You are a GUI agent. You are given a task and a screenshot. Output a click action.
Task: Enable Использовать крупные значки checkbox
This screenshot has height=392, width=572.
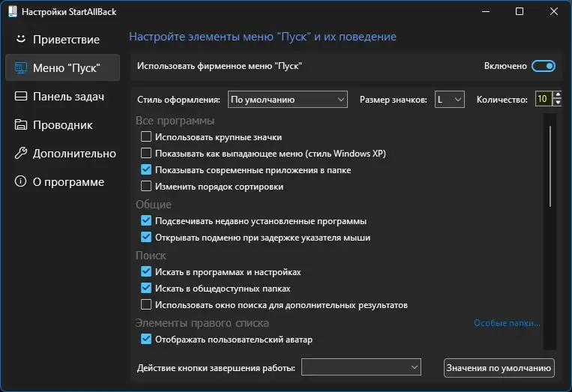pyautogui.click(x=146, y=136)
